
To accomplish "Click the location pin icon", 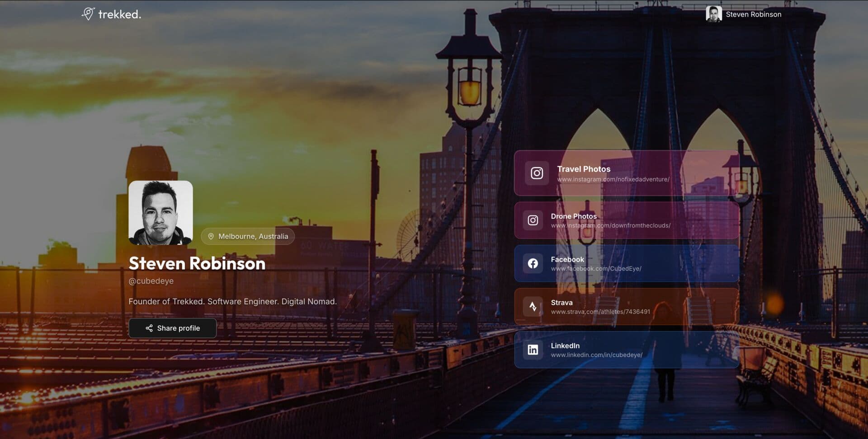I will click(211, 236).
